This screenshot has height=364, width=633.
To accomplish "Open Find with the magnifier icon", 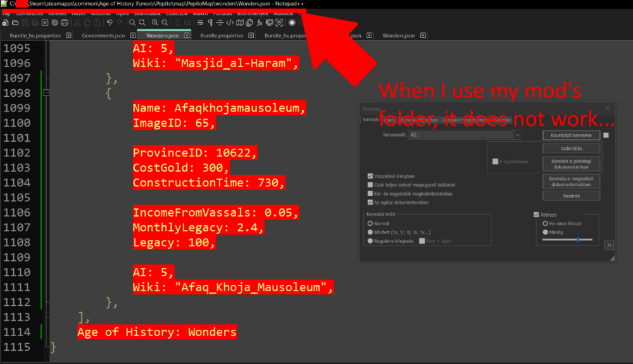I will [x=132, y=23].
